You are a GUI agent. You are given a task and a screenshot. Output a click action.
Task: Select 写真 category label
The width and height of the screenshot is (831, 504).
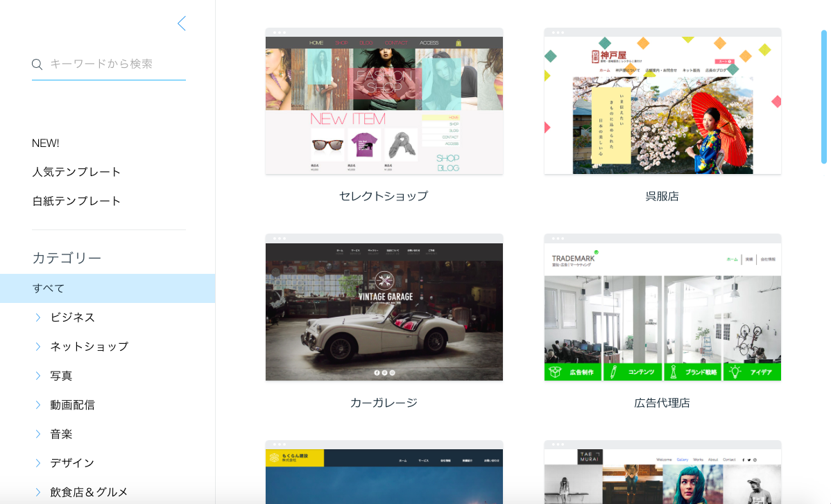61,376
